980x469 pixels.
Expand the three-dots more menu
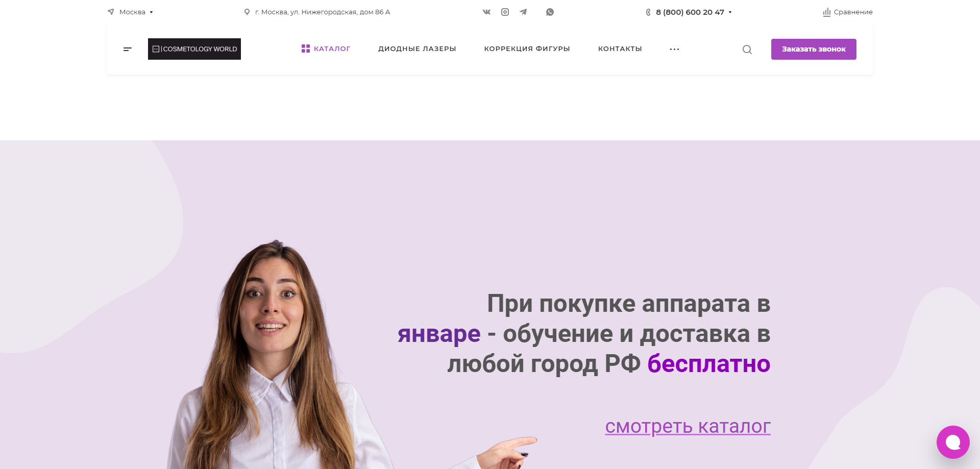point(674,49)
